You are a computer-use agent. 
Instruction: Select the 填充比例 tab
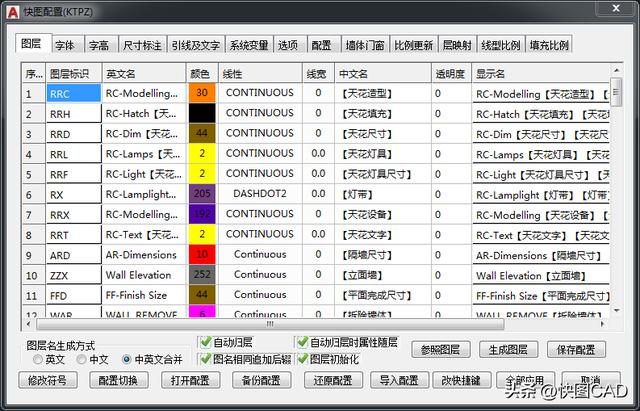549,45
